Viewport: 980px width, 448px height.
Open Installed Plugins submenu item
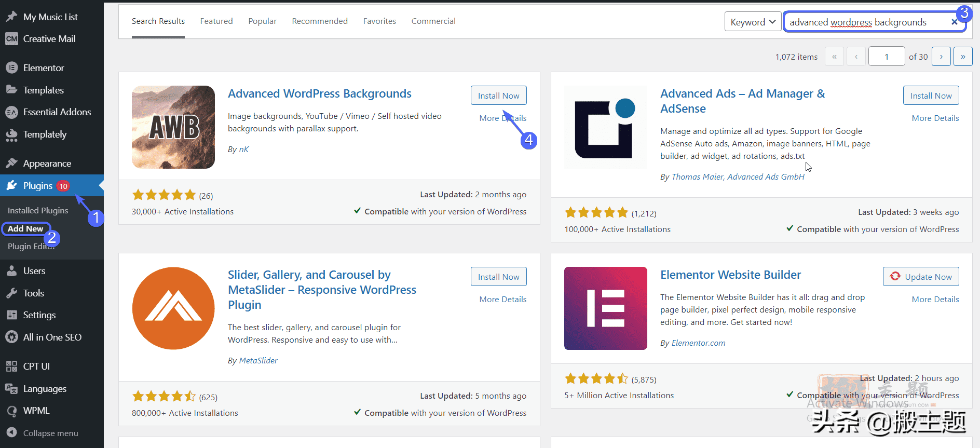coord(38,211)
